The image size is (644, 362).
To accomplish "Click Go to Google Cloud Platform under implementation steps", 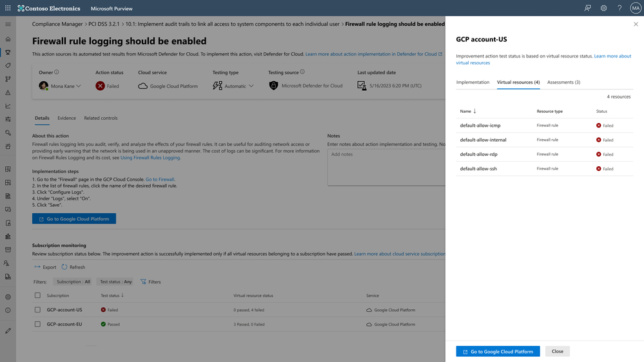I will click(74, 219).
